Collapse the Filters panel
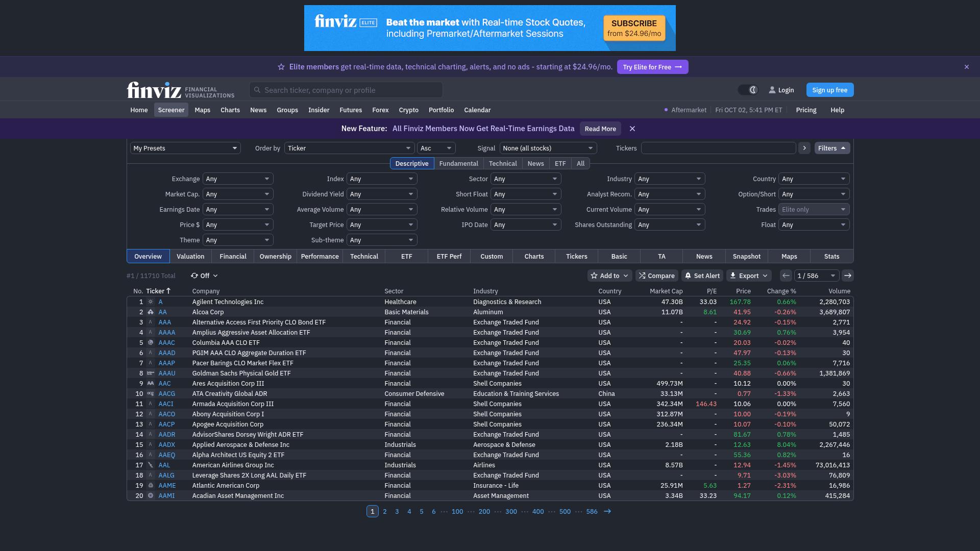Screen dimensions: 980x551 pyautogui.click(x=832, y=148)
